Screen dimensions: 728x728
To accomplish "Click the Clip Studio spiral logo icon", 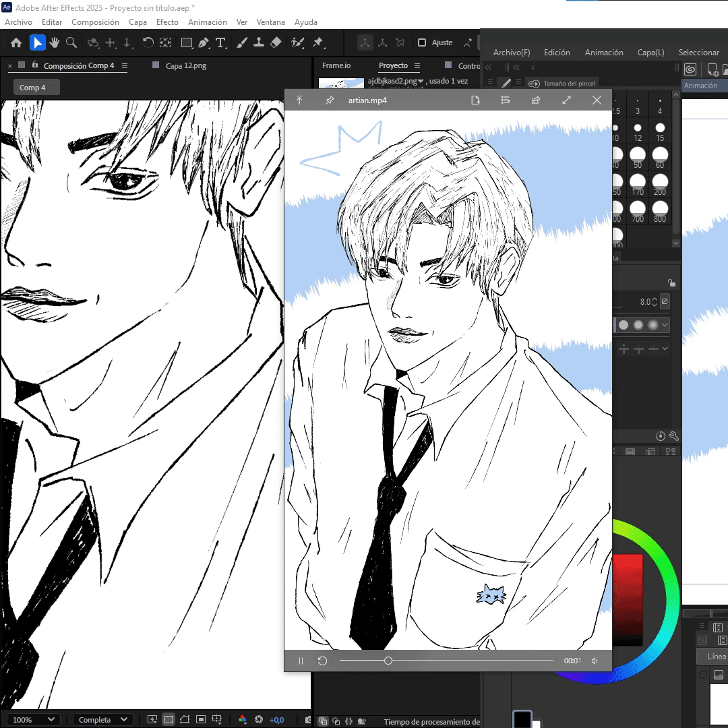I will (x=690, y=69).
